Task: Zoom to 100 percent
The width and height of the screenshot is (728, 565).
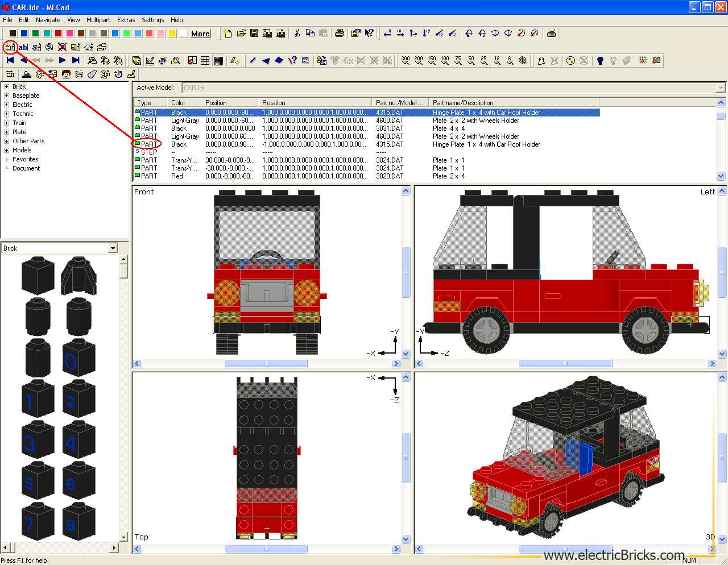Action: tap(445, 61)
